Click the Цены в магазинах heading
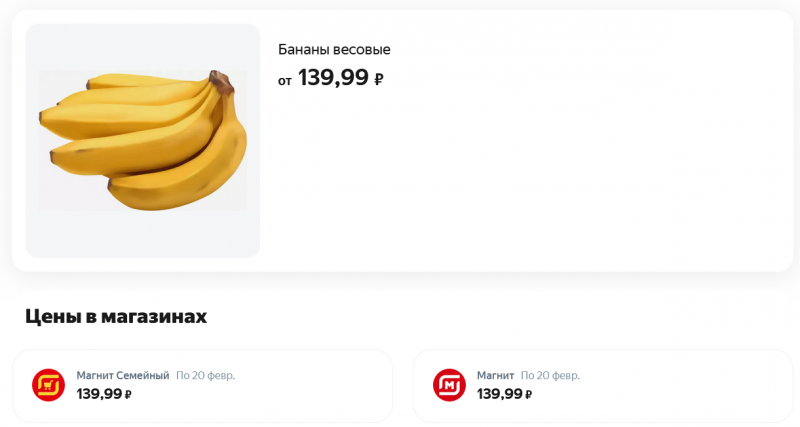The height and width of the screenshot is (427, 800). tap(116, 317)
